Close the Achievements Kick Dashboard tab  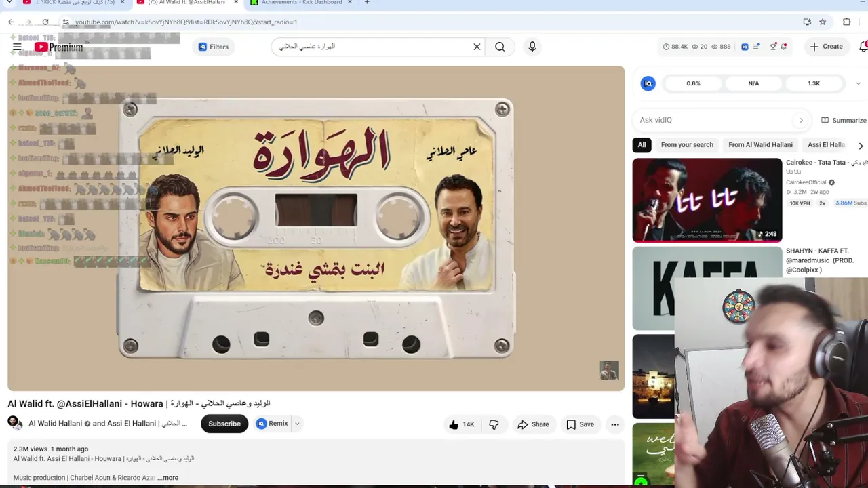pos(350,3)
